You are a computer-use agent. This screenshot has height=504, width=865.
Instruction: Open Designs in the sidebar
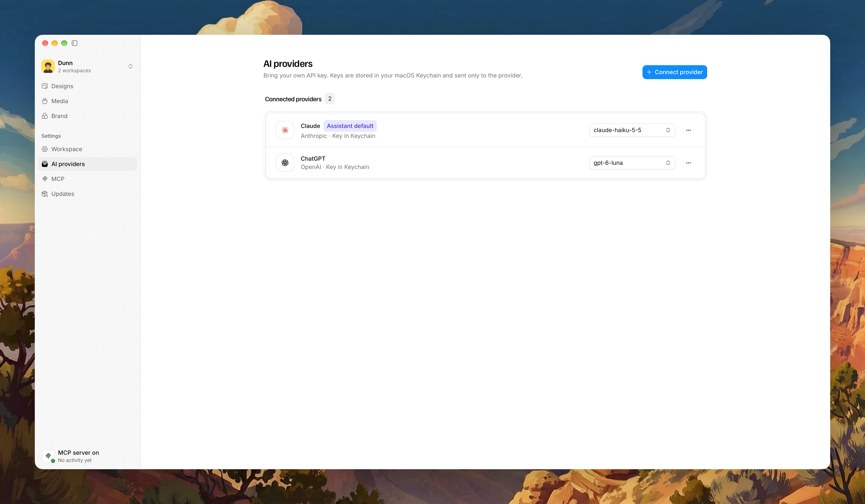[88, 86]
